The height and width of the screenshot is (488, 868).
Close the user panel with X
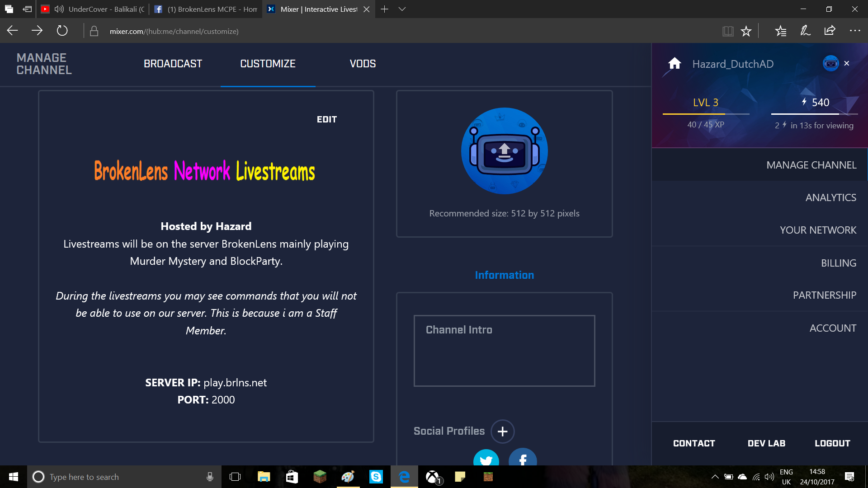click(x=847, y=63)
